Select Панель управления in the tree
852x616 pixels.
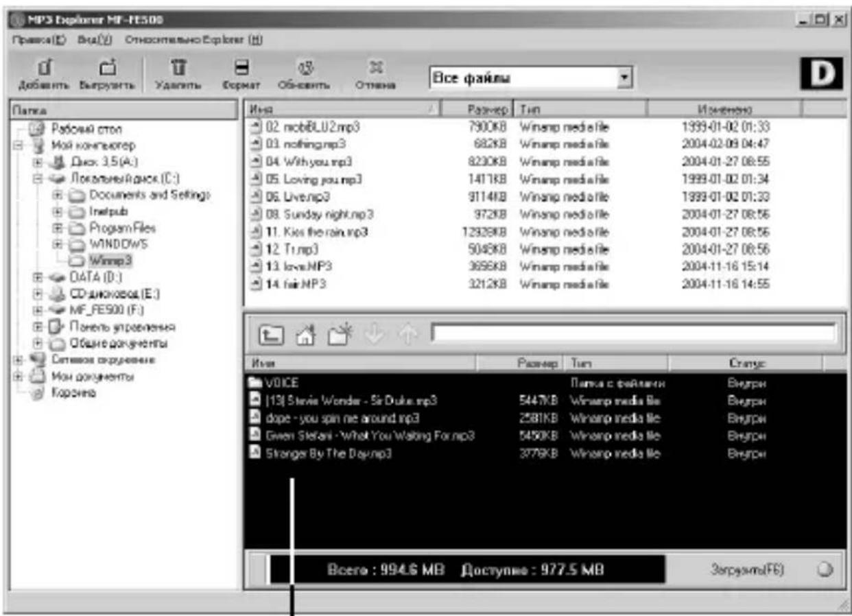point(123,327)
